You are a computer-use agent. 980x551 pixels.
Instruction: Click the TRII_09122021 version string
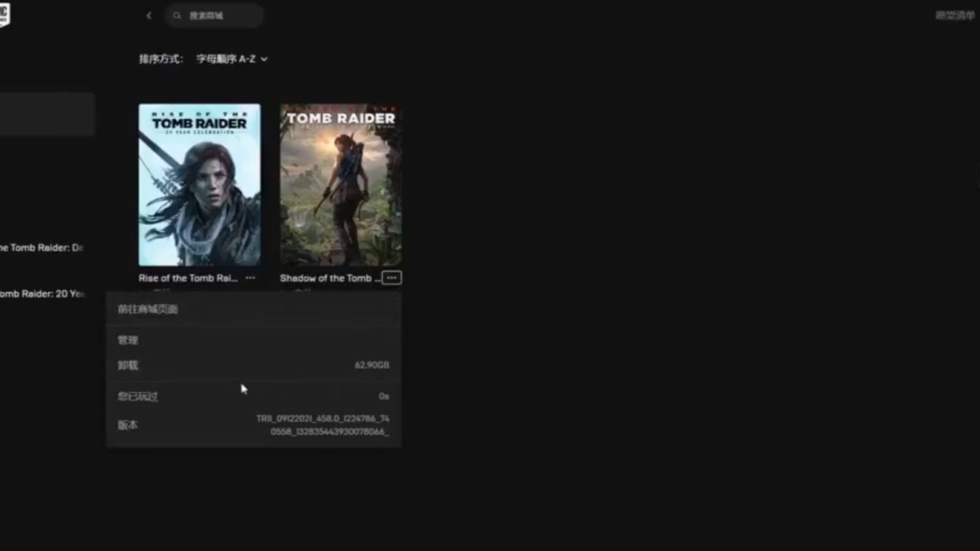[323, 425]
